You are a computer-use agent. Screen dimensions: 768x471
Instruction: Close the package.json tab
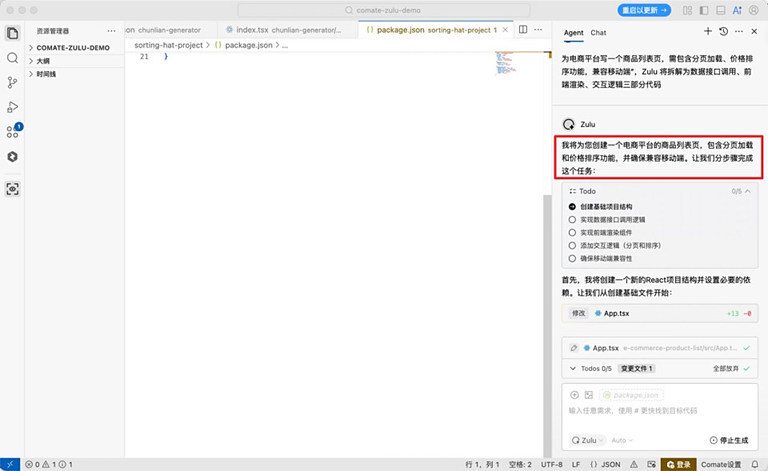505,30
